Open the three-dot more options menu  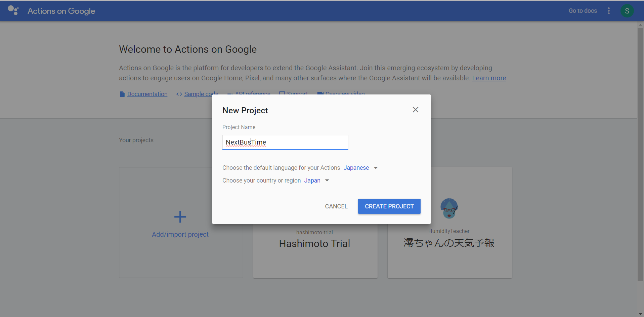point(609,11)
